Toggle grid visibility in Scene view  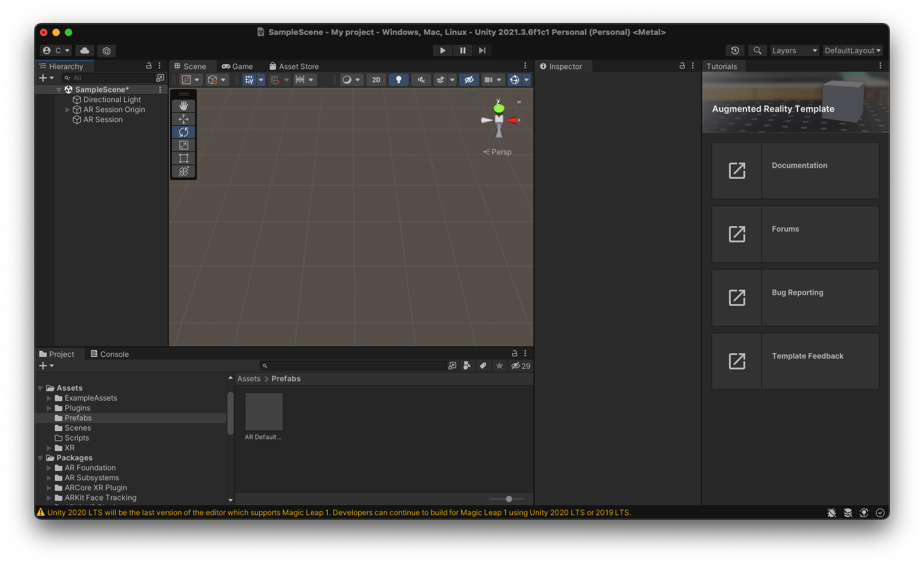(249, 80)
